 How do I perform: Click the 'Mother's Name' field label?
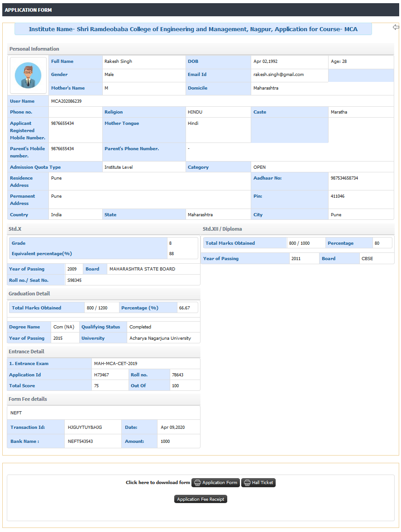(x=68, y=88)
